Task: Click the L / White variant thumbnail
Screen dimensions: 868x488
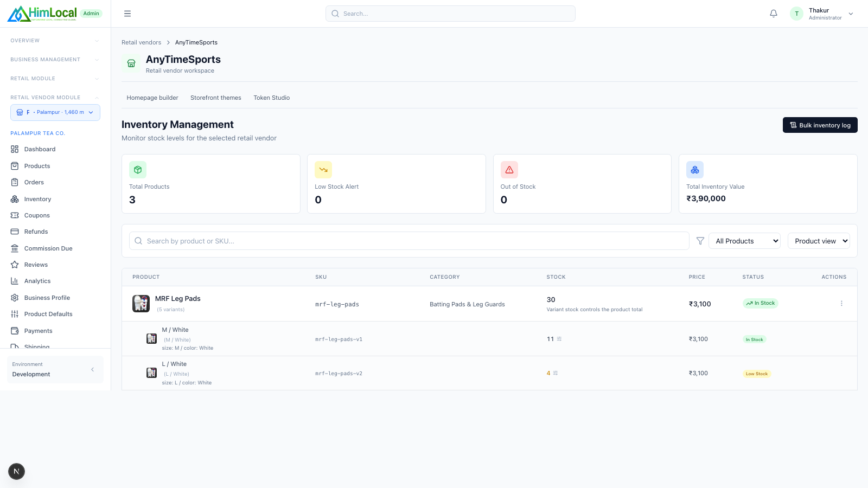Action: click(152, 373)
